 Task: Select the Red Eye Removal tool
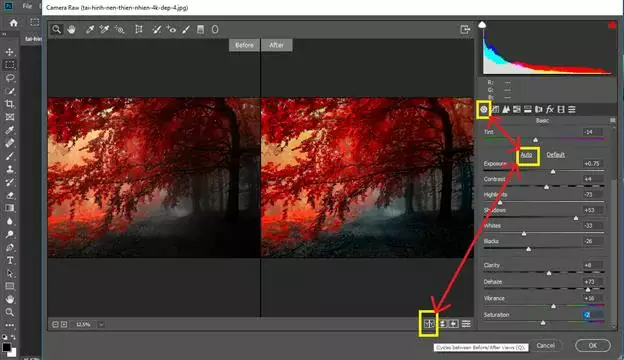coord(172,29)
